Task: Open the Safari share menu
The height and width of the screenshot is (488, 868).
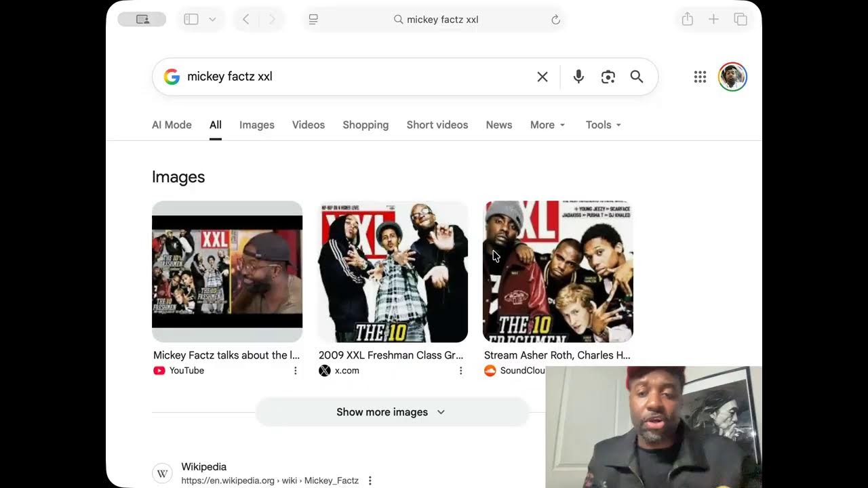Action: [x=688, y=19]
